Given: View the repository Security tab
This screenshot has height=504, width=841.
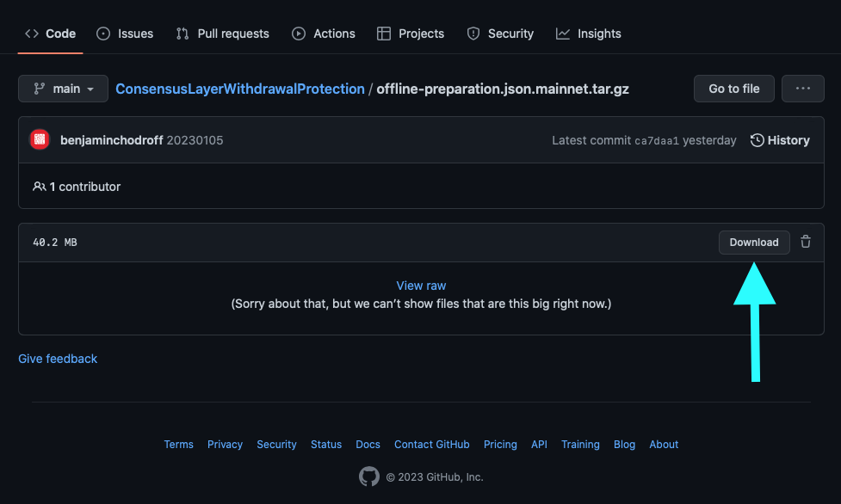Looking at the screenshot, I should click(x=500, y=34).
